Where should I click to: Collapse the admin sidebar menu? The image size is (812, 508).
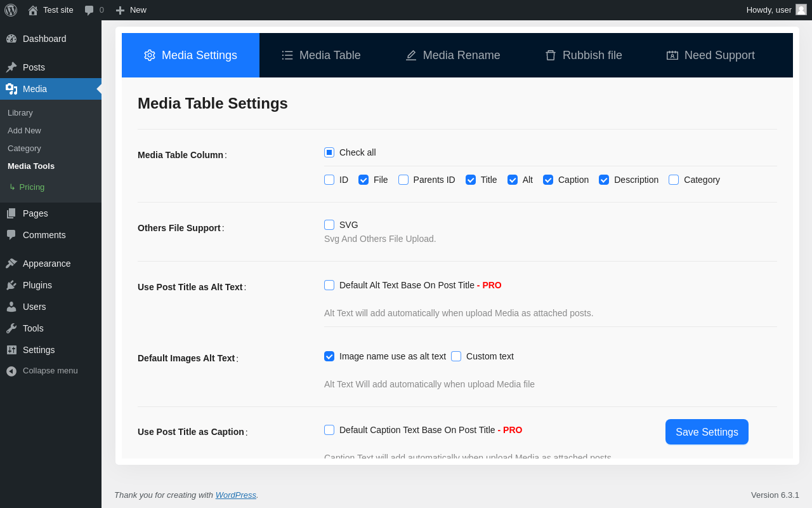pos(42,371)
